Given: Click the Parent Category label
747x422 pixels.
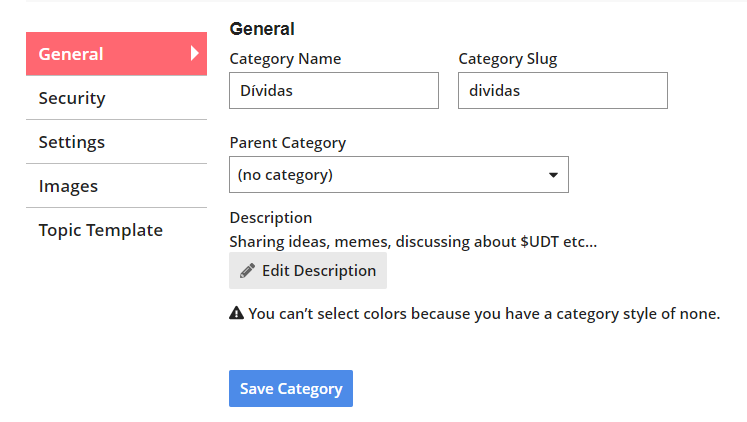Looking at the screenshot, I should (x=288, y=143).
